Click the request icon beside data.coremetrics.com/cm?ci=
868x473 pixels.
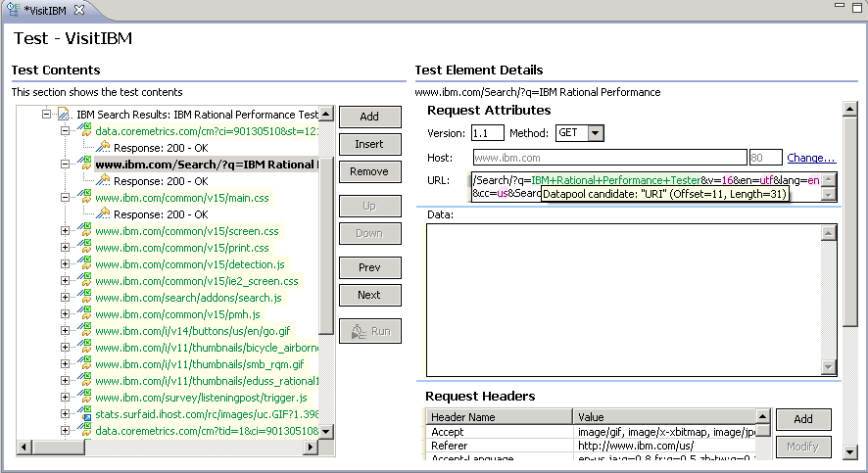click(x=84, y=130)
